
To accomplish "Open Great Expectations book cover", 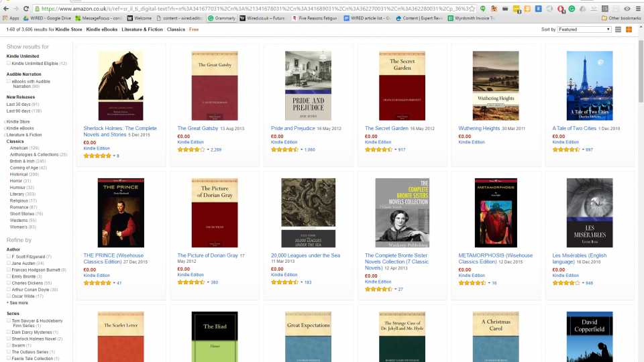I will (308, 337).
